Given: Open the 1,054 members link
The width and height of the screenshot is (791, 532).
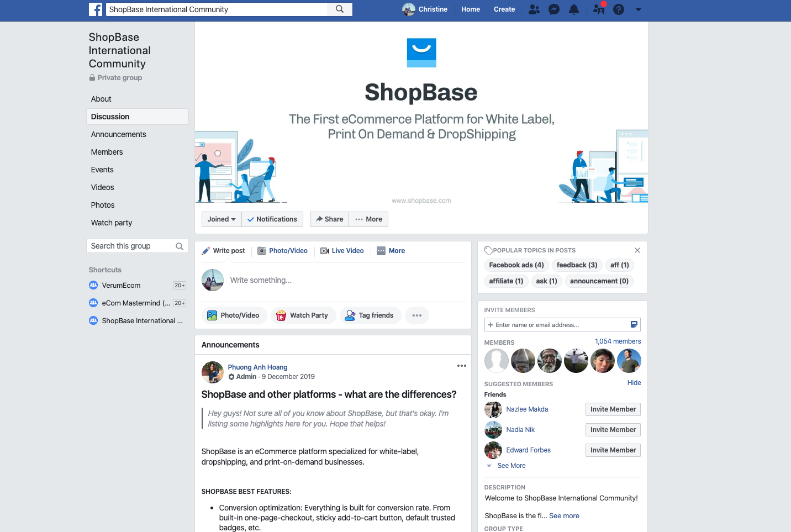Looking at the screenshot, I should click(x=618, y=341).
